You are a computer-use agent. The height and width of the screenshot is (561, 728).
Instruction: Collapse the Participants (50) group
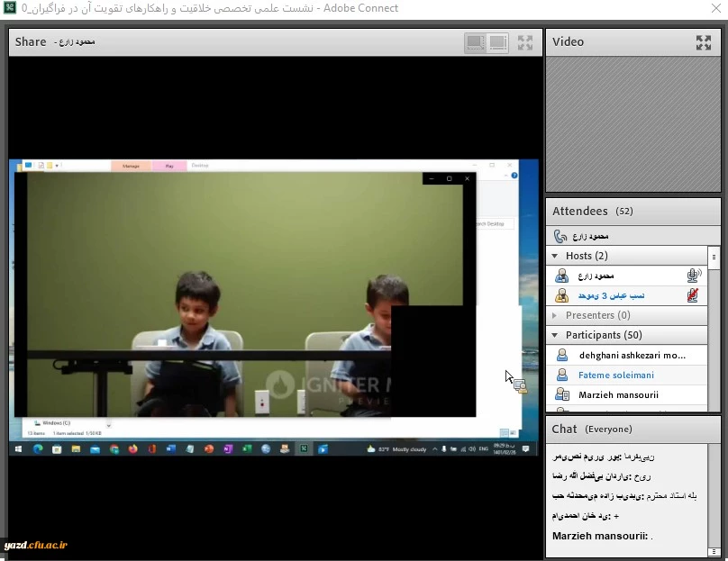pos(556,335)
